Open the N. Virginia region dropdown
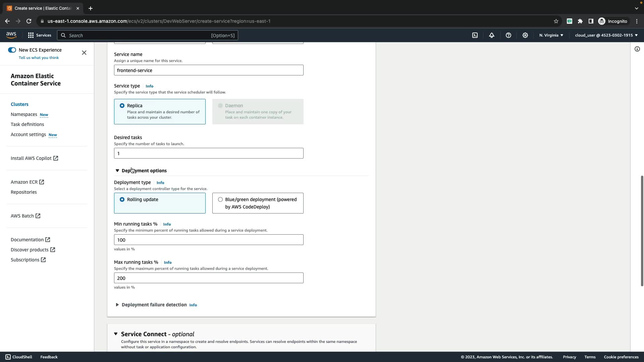Viewport: 644px width, 362px height. [551, 35]
